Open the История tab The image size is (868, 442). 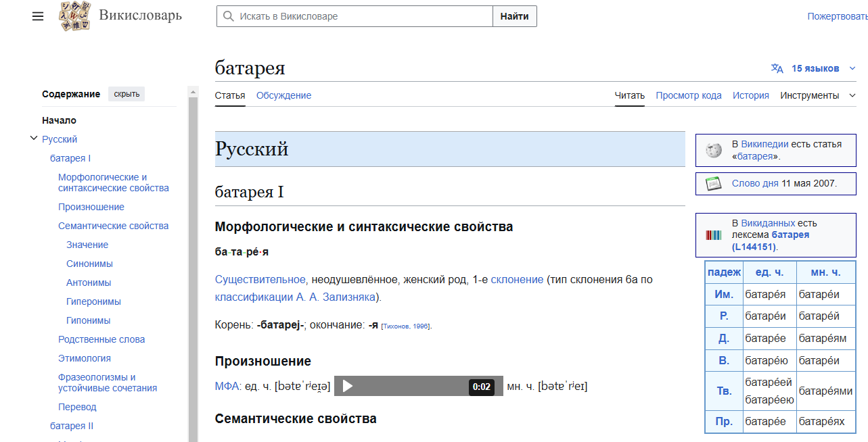pos(750,95)
